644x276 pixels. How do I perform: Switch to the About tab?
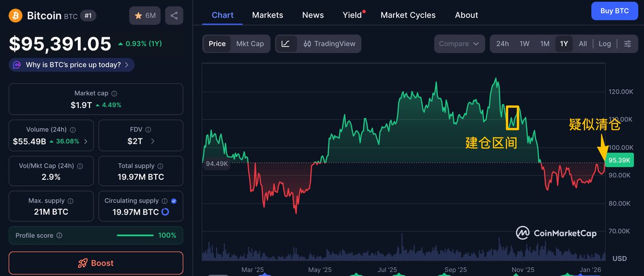tap(466, 15)
